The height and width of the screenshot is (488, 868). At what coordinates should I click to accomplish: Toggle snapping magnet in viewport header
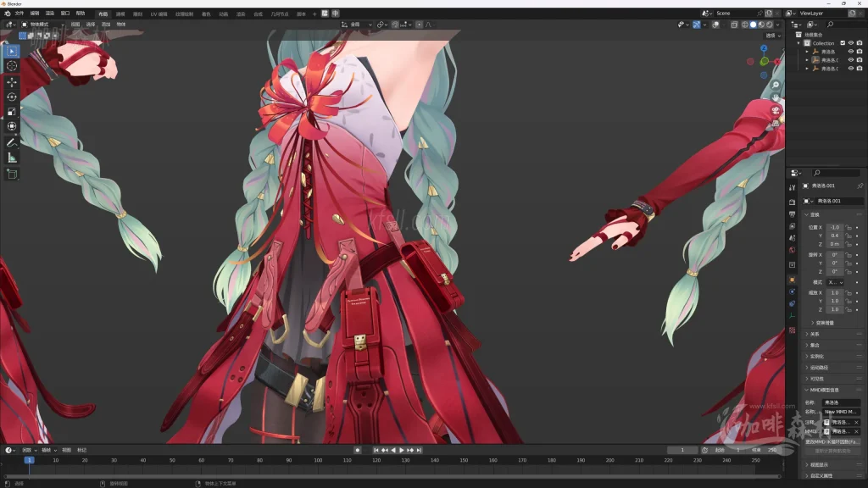coord(395,25)
